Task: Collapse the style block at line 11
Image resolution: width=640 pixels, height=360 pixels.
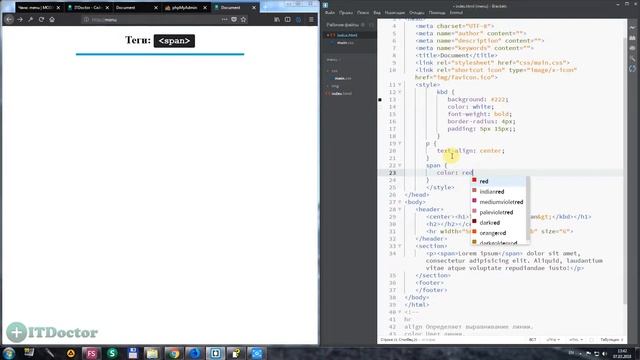Action: pos(400,84)
